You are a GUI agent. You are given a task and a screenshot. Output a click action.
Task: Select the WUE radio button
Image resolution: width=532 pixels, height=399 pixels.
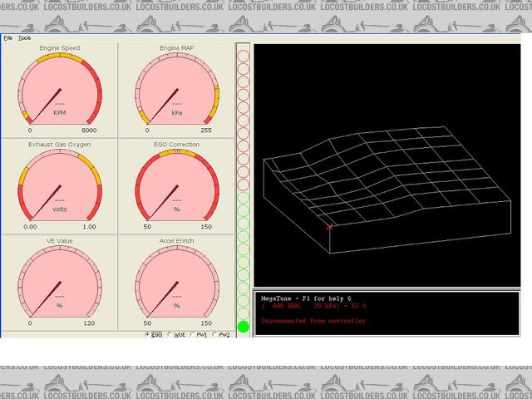[170, 334]
